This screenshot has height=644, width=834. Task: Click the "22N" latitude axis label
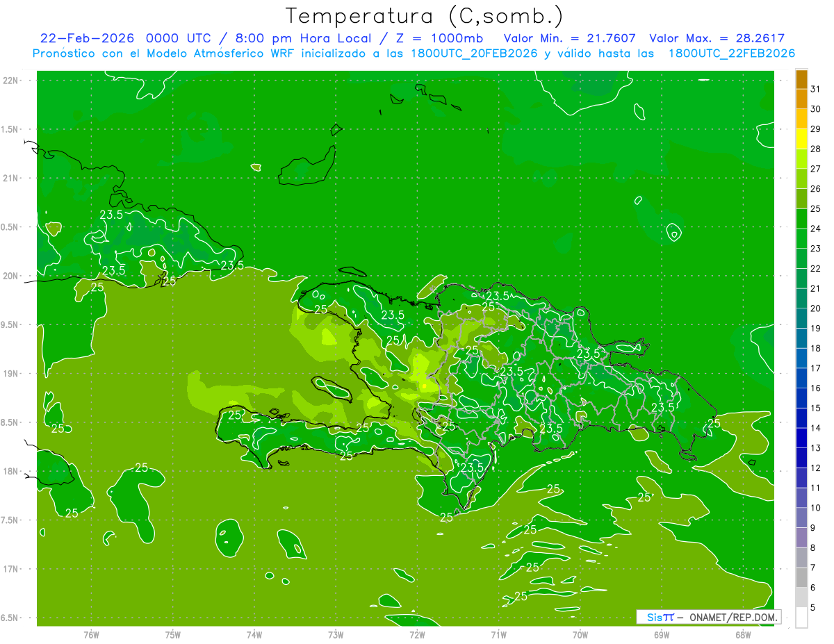coord(10,81)
